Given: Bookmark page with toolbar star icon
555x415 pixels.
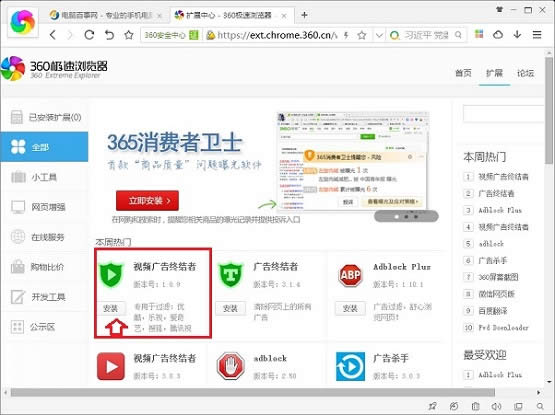Looking at the screenshot, I should 129,35.
